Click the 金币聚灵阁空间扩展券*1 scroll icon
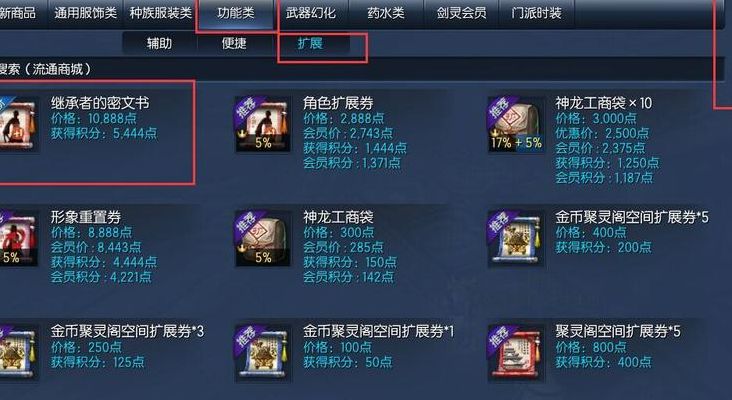 263,353
